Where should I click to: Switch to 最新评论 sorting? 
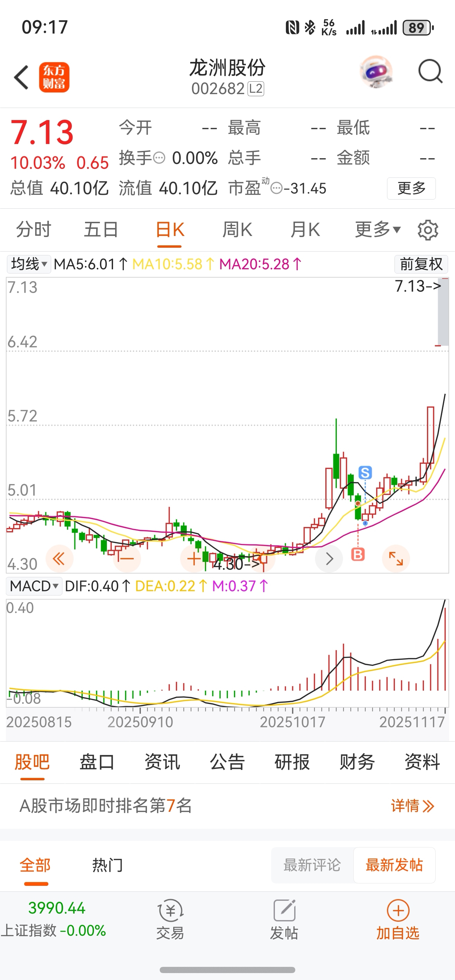(312, 865)
